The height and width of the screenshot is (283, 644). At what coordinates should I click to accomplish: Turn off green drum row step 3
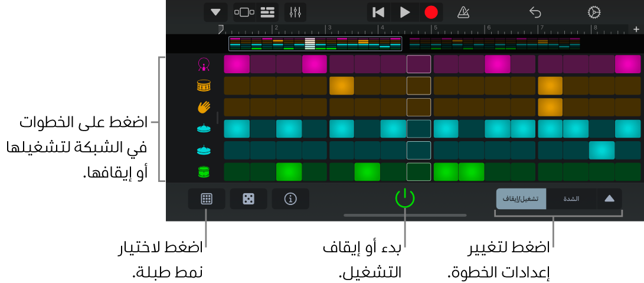tap(289, 171)
